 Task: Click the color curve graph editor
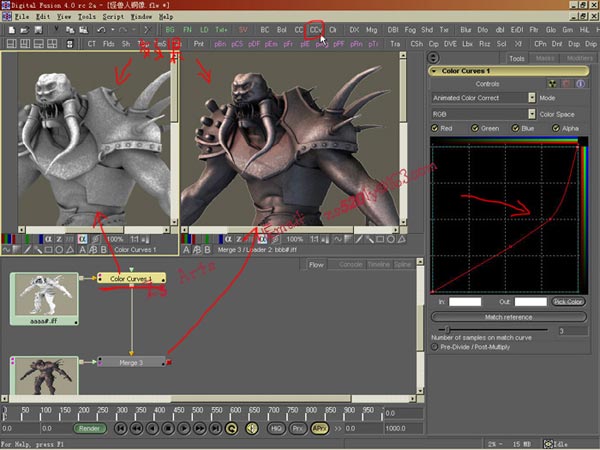pyautogui.click(x=505, y=219)
